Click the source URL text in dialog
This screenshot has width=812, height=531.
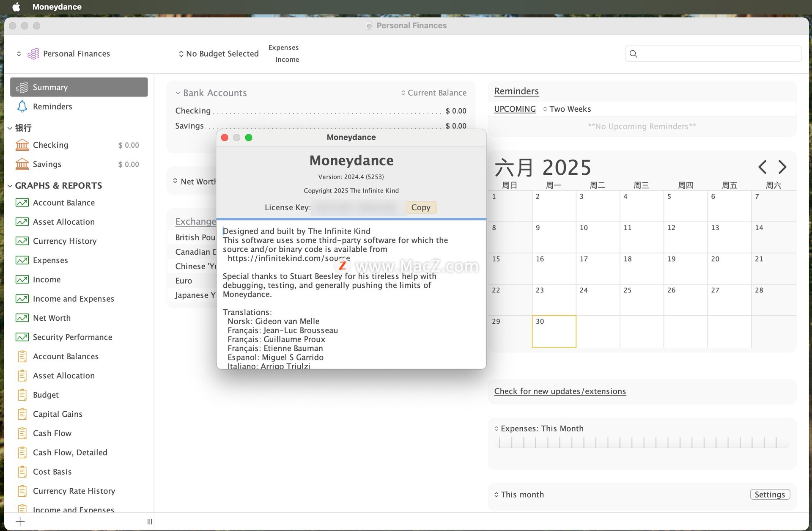point(289,258)
